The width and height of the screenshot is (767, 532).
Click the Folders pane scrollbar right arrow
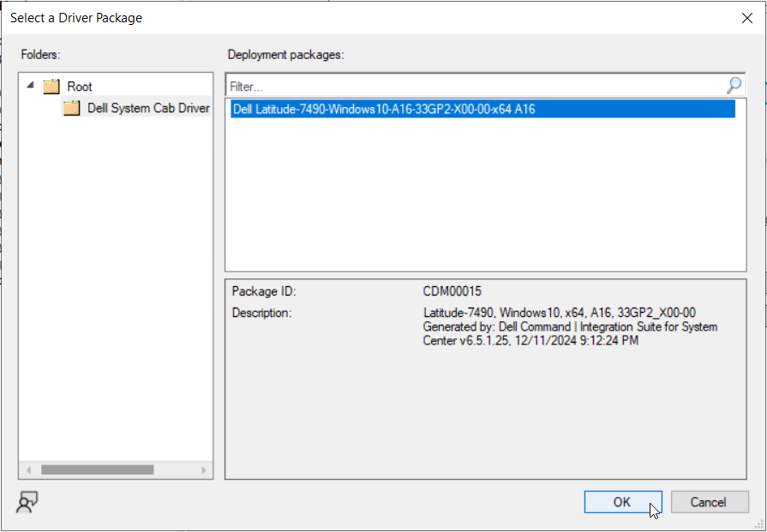click(204, 469)
